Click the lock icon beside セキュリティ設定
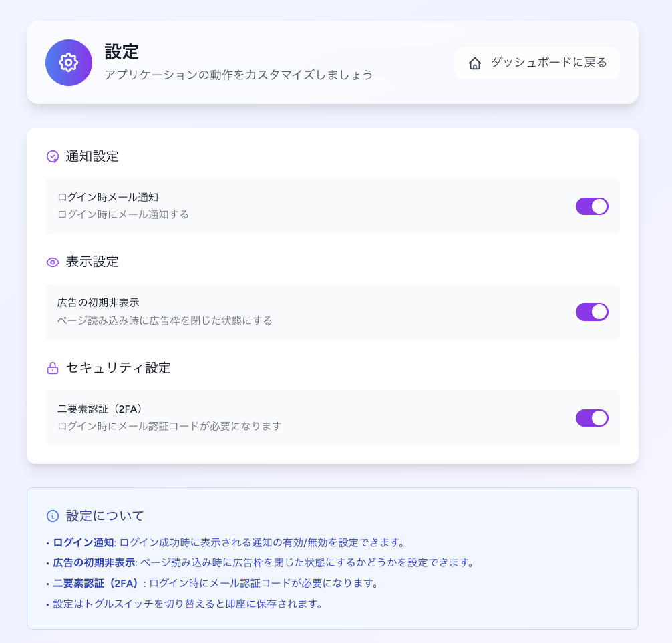Viewport: 672px width, 643px height. point(52,367)
